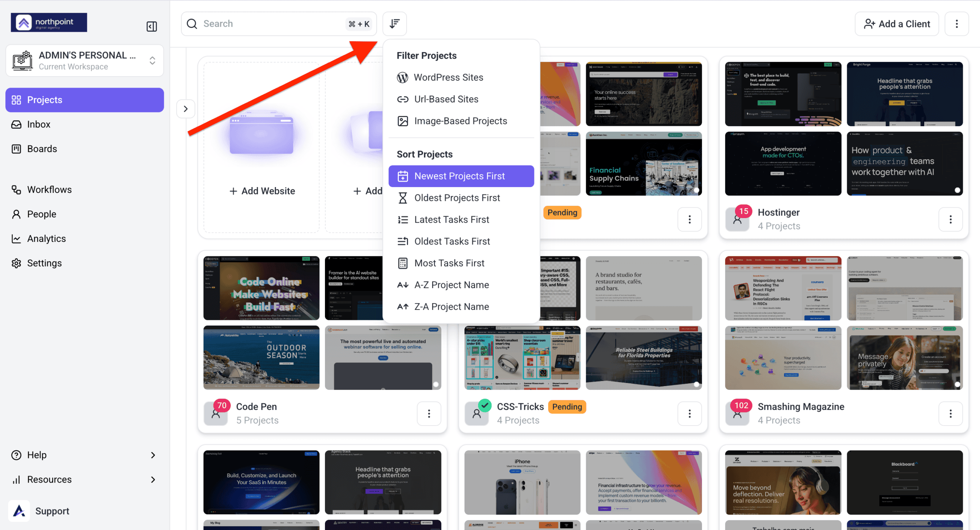Sort by Oldest Tasks First

click(461, 241)
